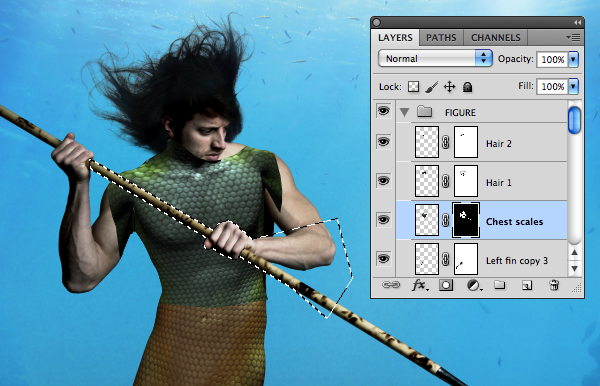
Task: Click the Opacity value field
Action: coord(552,59)
